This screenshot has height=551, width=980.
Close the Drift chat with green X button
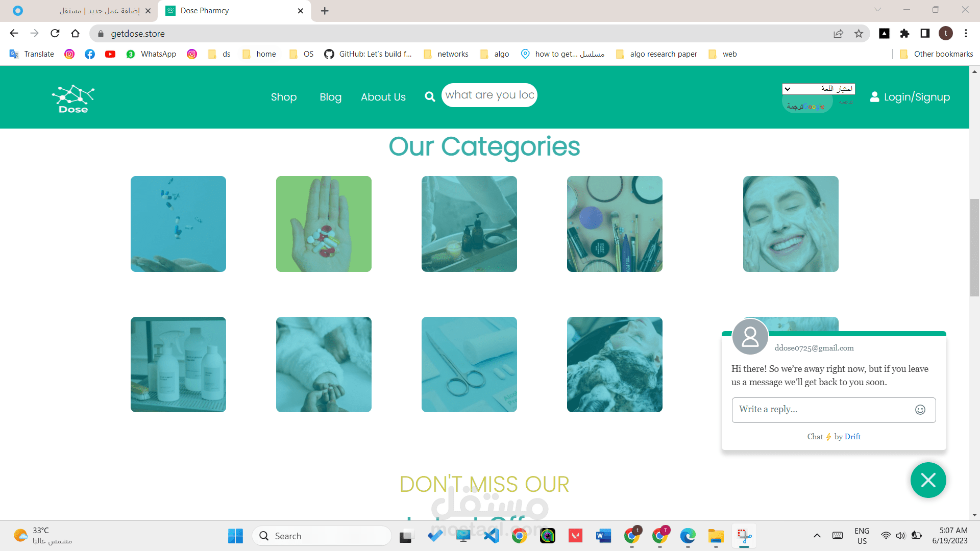(x=927, y=480)
